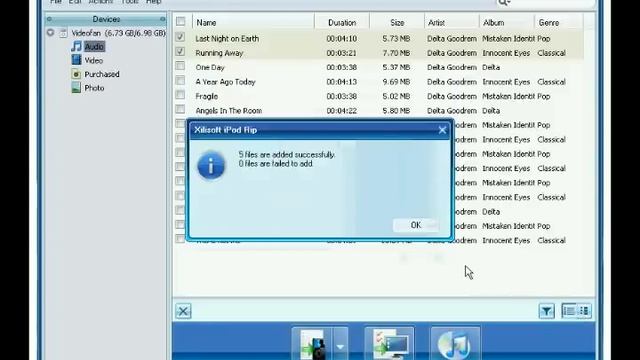This screenshot has width=640, height=360.
Task: Open the Video category in Devices tree
Action: pyautogui.click(x=93, y=60)
